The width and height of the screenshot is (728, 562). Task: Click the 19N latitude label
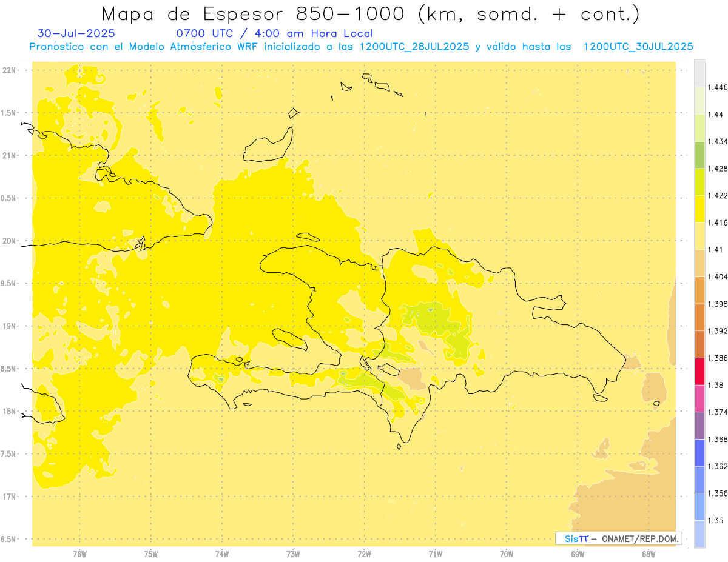tap(8, 326)
